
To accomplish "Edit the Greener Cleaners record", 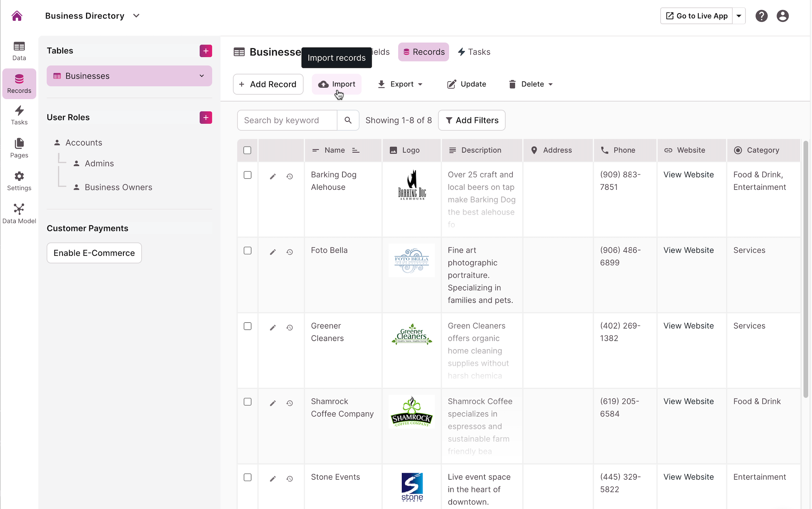I will pos(273,328).
